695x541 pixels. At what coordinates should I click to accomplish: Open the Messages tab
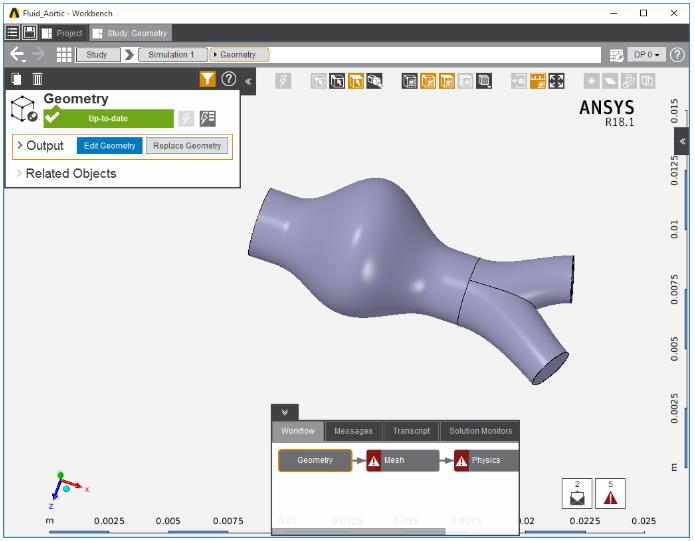click(353, 431)
